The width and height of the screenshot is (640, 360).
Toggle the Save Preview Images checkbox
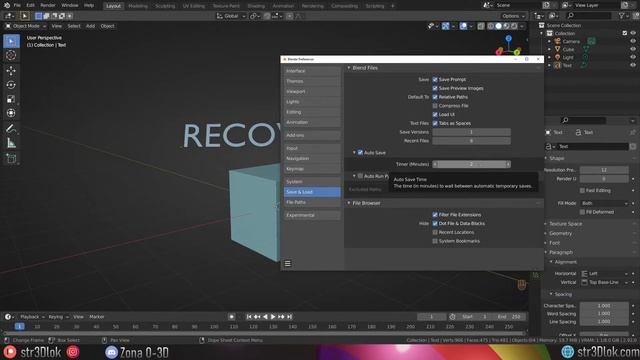435,88
